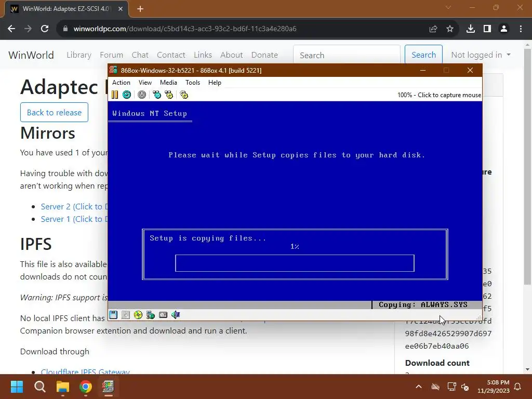The image size is (532, 399).
Task: Open the 86Box View menu
Action: (x=145, y=83)
